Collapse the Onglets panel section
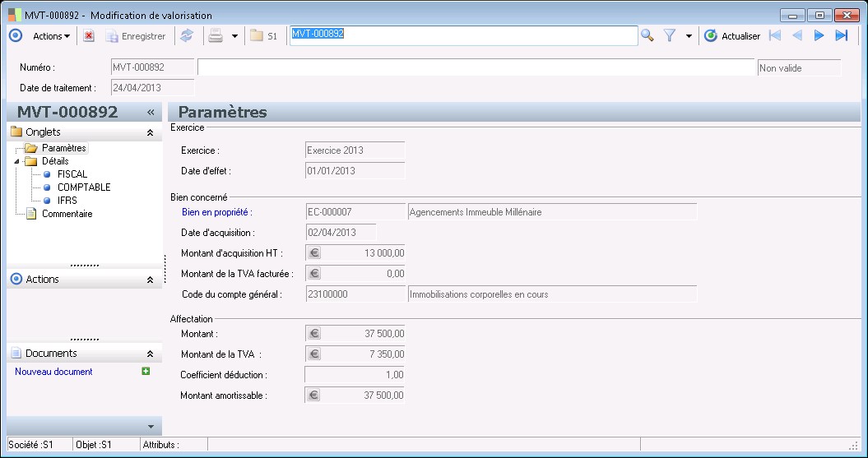Screen dimensions: 868x458 150,132
